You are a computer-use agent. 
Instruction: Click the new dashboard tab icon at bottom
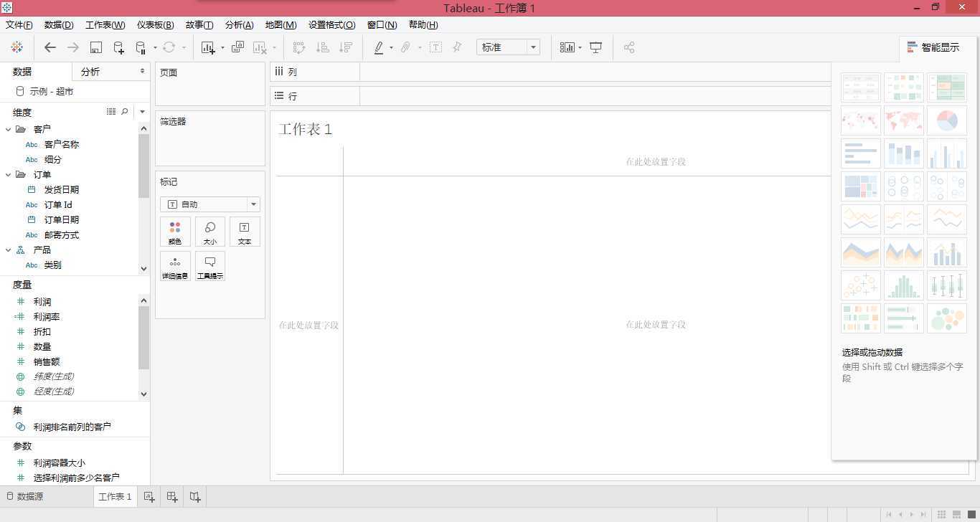click(172, 496)
